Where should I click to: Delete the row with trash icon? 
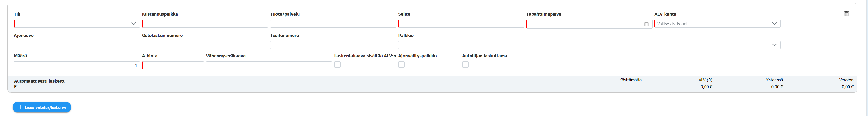[x=846, y=14]
